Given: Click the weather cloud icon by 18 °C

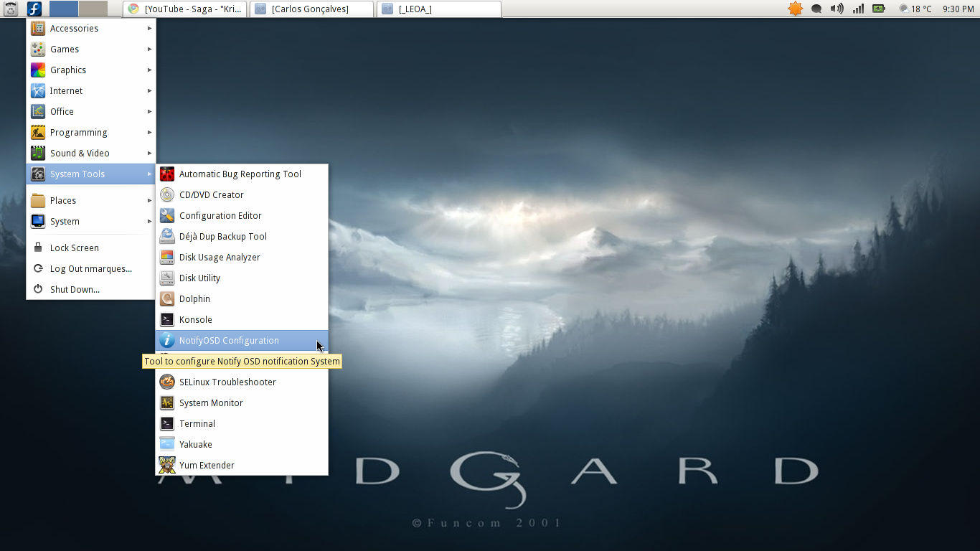Looking at the screenshot, I should [x=903, y=9].
